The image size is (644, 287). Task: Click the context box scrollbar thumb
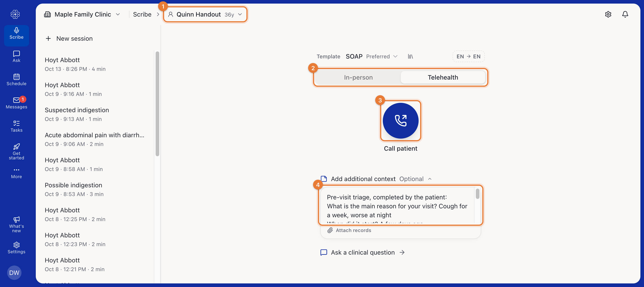point(477,194)
